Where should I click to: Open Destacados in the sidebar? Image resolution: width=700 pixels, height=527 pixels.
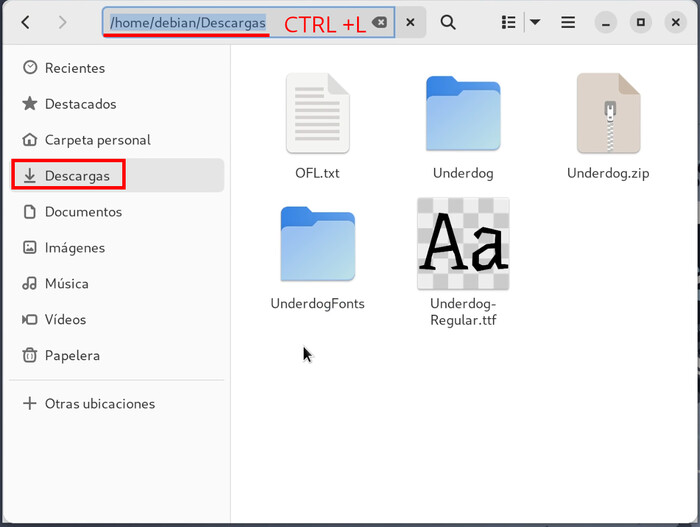pyautogui.click(x=117, y=104)
